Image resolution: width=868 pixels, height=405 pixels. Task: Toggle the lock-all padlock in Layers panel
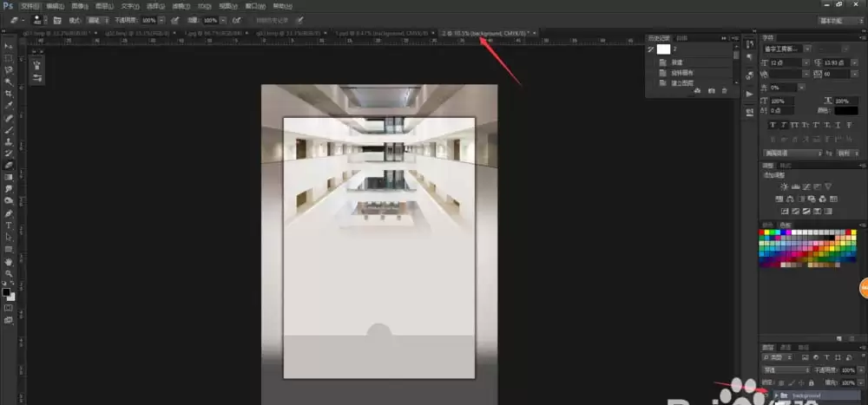(811, 382)
